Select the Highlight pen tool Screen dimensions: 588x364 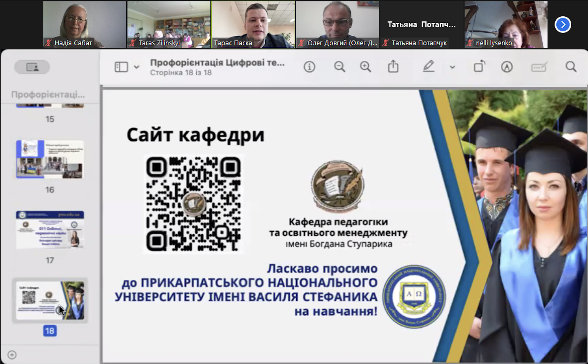(x=428, y=67)
